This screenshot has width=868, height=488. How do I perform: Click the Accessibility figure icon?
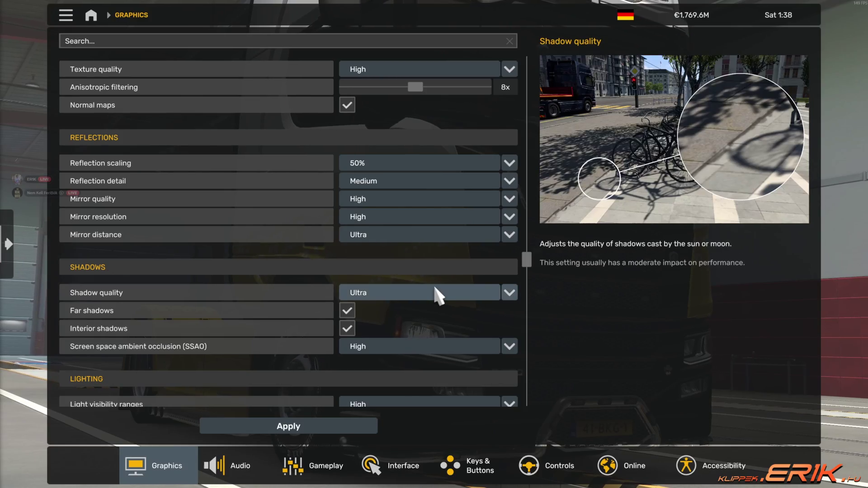[x=686, y=465]
